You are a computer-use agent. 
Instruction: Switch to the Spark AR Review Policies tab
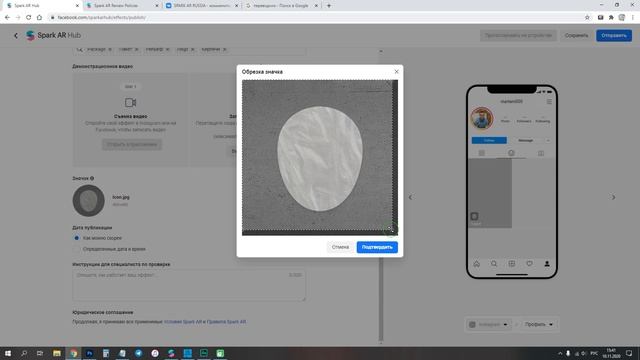pyautogui.click(x=122, y=6)
